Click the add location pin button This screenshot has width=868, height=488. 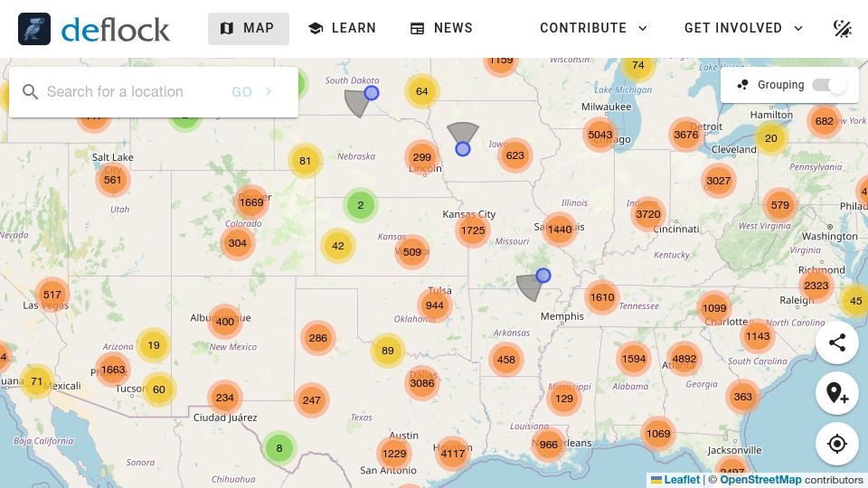pos(837,393)
